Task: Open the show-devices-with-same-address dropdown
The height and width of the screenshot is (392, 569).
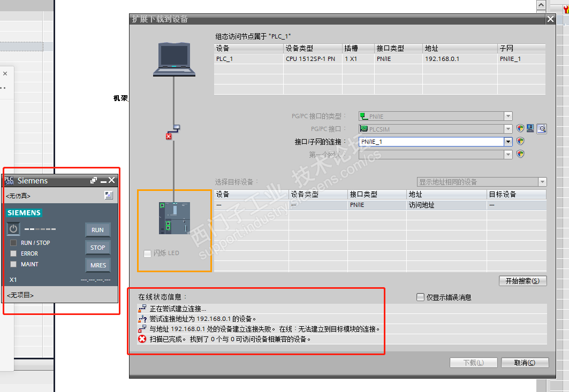Action: (x=542, y=182)
